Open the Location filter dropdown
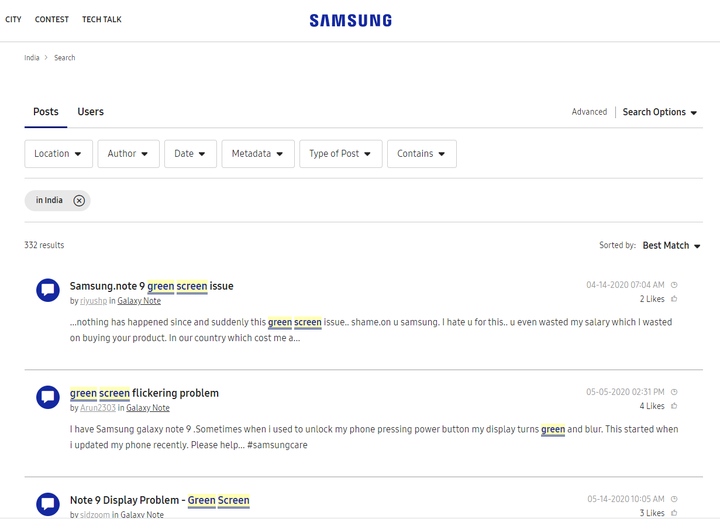The height and width of the screenshot is (519, 720). 59,154
